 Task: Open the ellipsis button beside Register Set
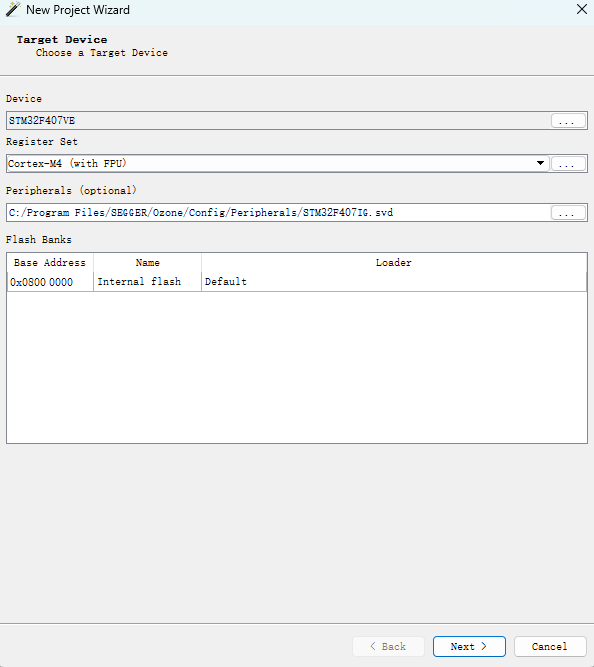point(568,164)
